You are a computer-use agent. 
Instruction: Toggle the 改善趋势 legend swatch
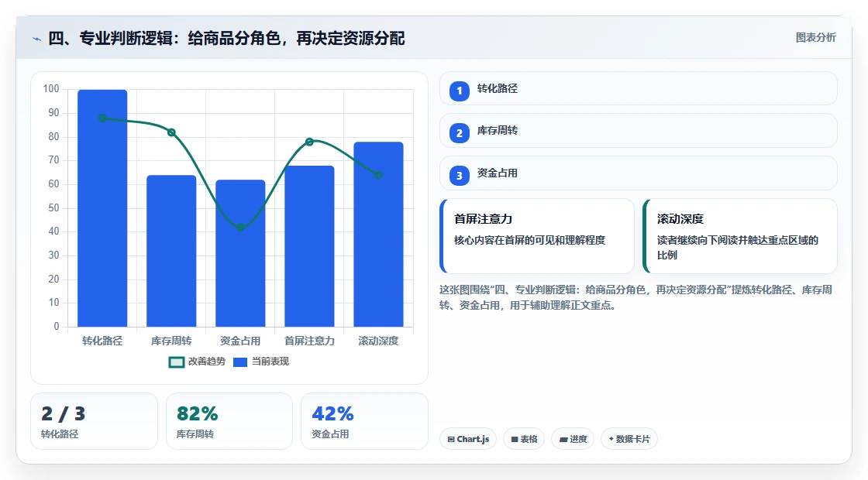click(176, 362)
